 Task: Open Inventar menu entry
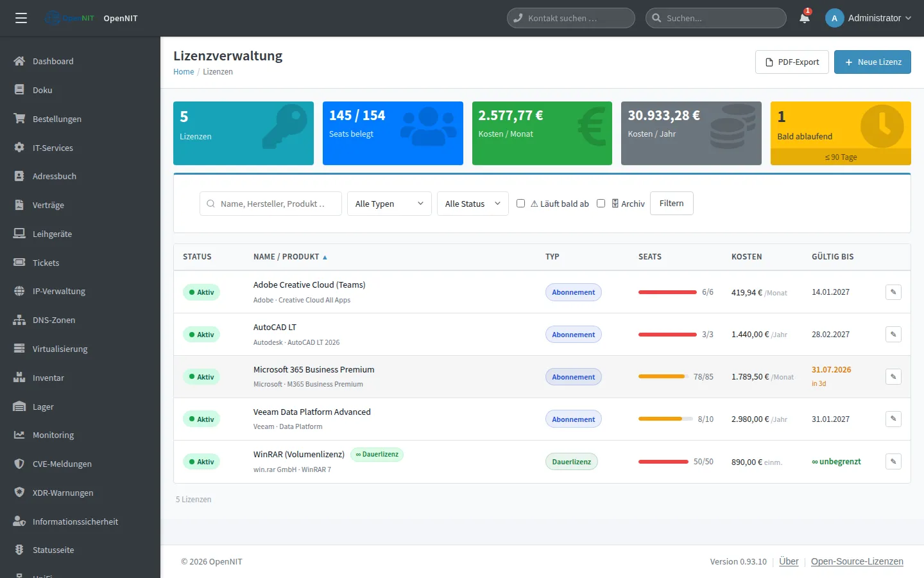click(x=80, y=378)
